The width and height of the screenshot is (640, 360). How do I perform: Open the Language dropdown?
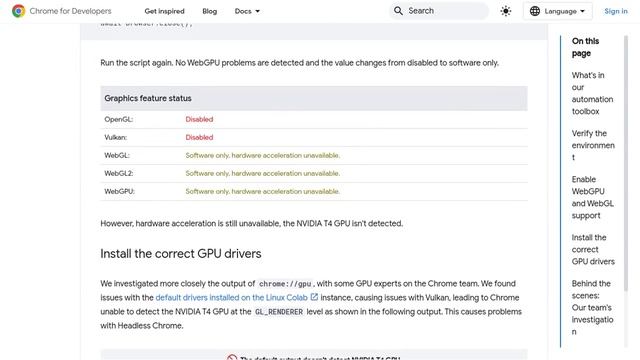pyautogui.click(x=557, y=11)
